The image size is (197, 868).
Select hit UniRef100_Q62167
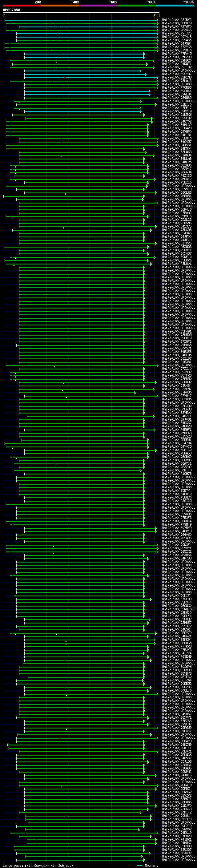click(176, 358)
